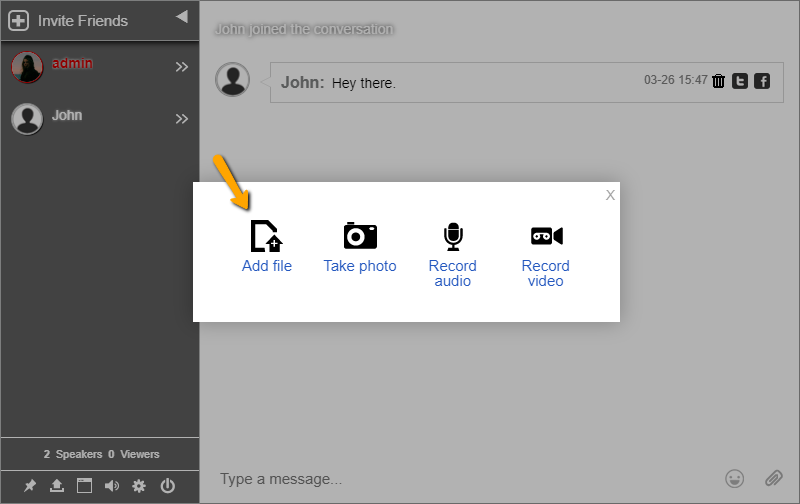Open pop-out window icon

pos(85,486)
